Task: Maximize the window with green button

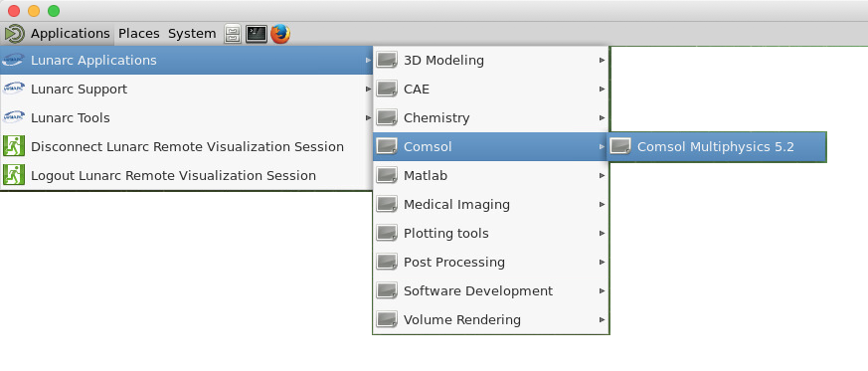Action: (x=54, y=11)
